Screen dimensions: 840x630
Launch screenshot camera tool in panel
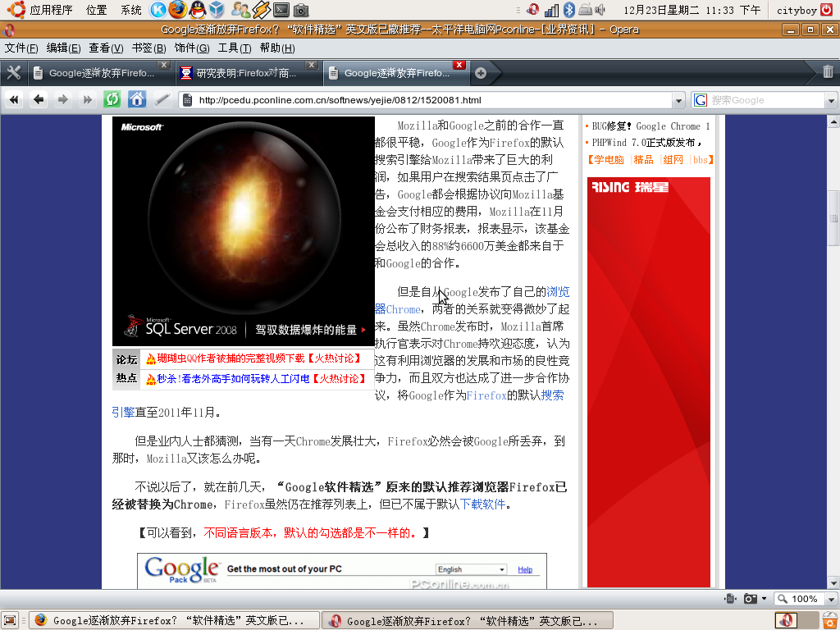[301, 10]
